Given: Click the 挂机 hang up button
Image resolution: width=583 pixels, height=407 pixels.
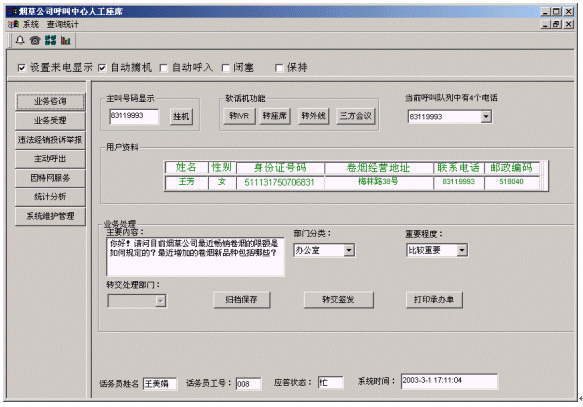Looking at the screenshot, I should [x=181, y=117].
